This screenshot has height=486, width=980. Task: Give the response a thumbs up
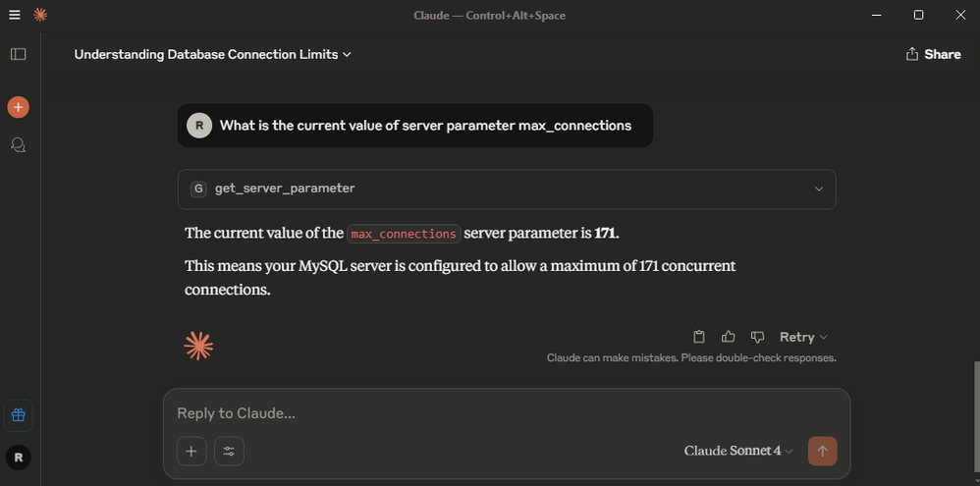(728, 337)
